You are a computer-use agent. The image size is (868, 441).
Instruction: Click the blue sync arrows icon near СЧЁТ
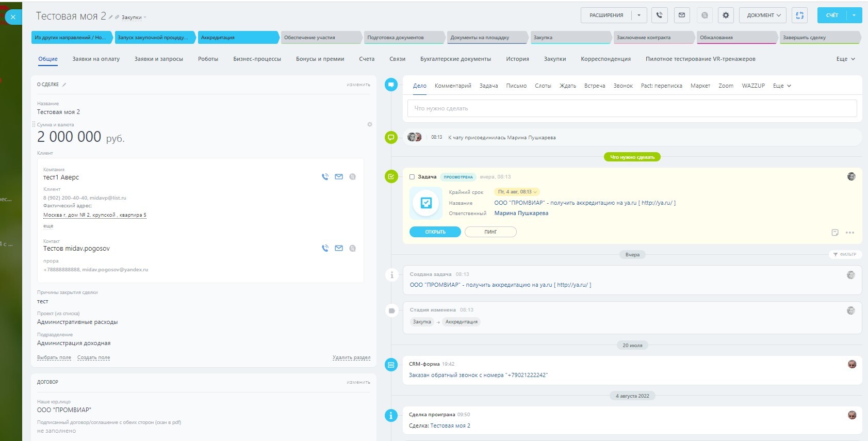pos(799,15)
